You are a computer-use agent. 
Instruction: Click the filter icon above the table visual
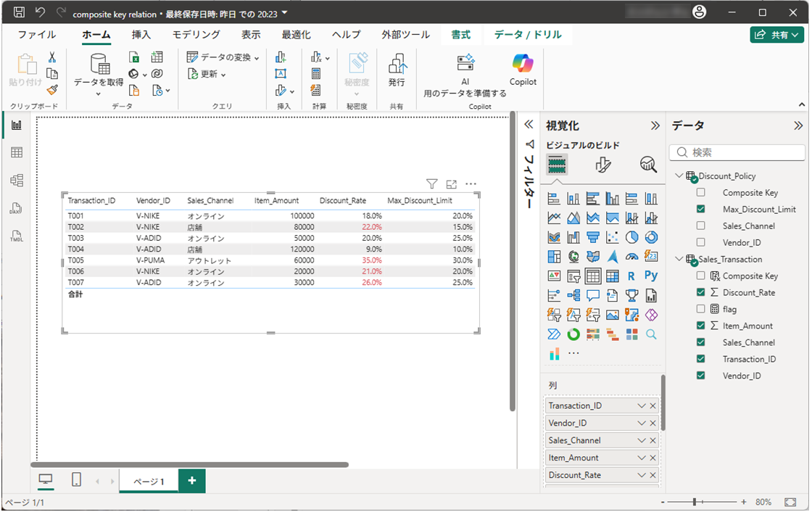coord(431,184)
